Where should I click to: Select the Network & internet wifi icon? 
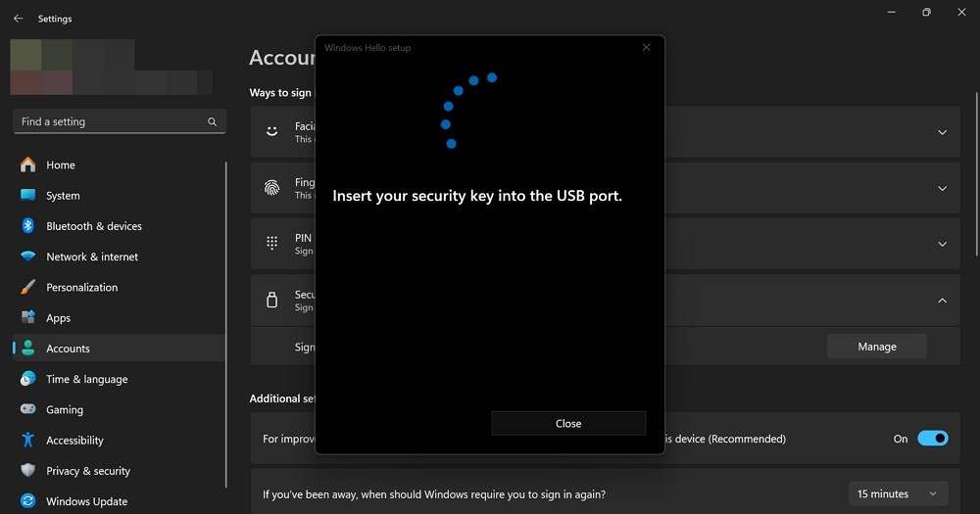(28, 257)
